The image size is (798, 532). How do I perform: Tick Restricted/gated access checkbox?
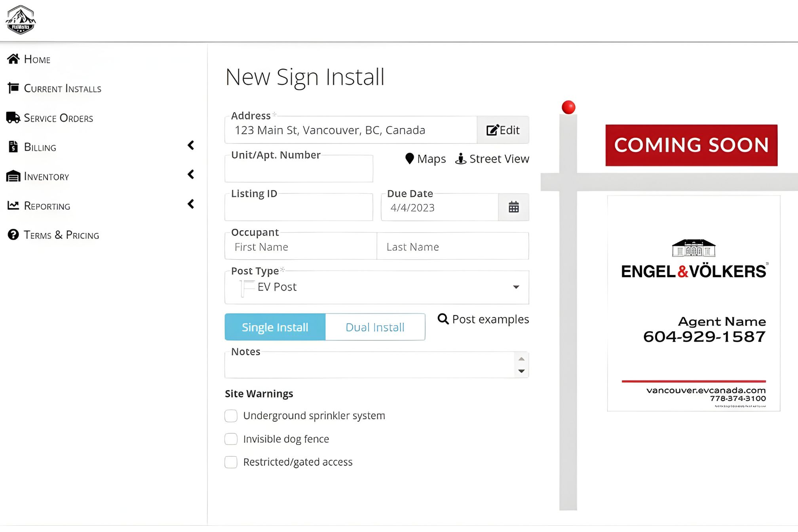tap(231, 462)
